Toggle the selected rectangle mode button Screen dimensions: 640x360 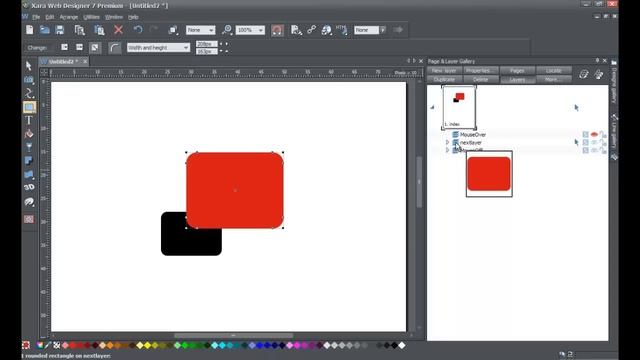pyautogui.click(x=95, y=47)
